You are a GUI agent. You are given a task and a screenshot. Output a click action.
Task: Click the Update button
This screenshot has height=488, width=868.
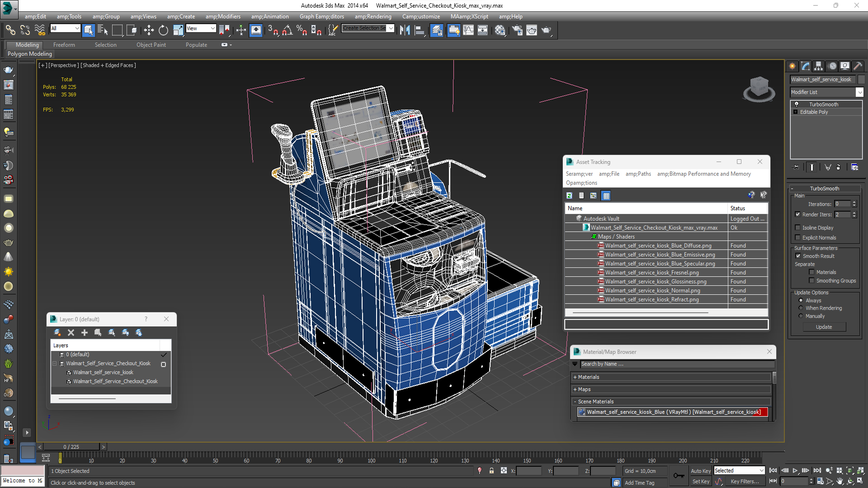pyautogui.click(x=824, y=327)
